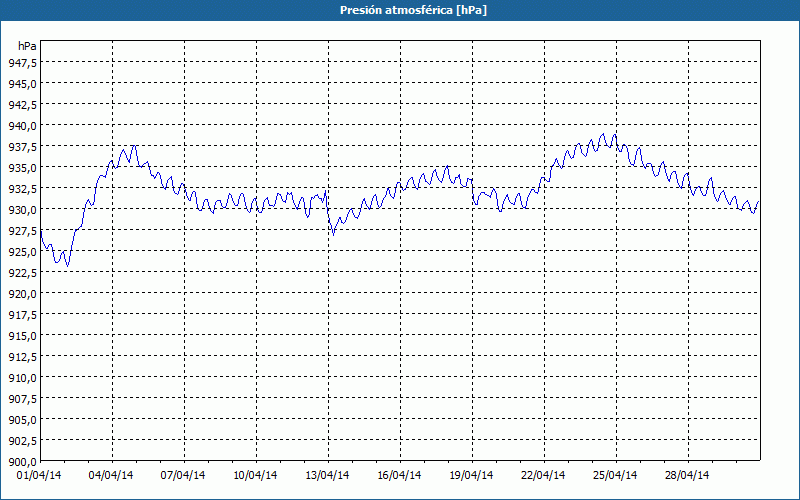Click the 927,5 y-axis label
The height and width of the screenshot is (500, 800).
22,231
